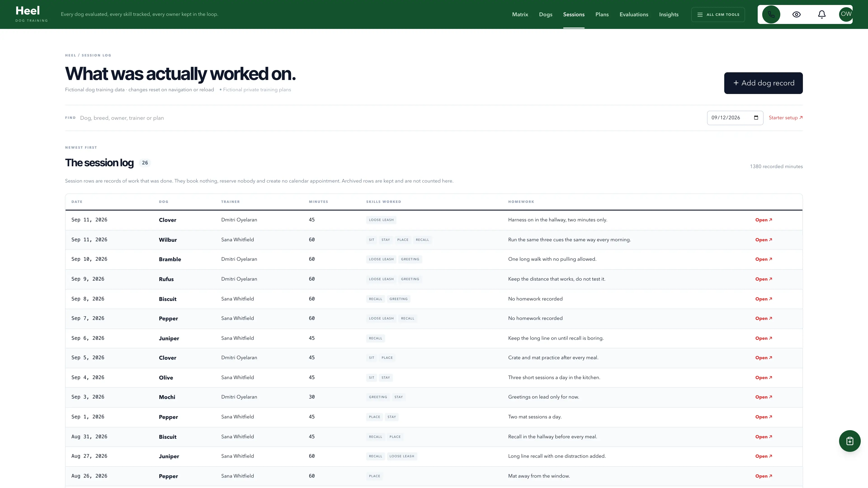Click the Homework column header
The width and height of the screenshot is (868, 488).
pos(521,202)
